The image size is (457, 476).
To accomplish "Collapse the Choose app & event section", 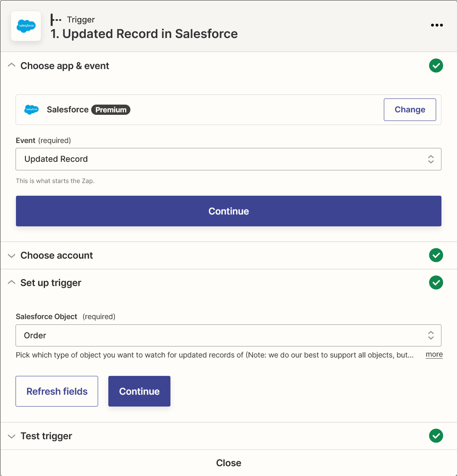I will (11, 65).
